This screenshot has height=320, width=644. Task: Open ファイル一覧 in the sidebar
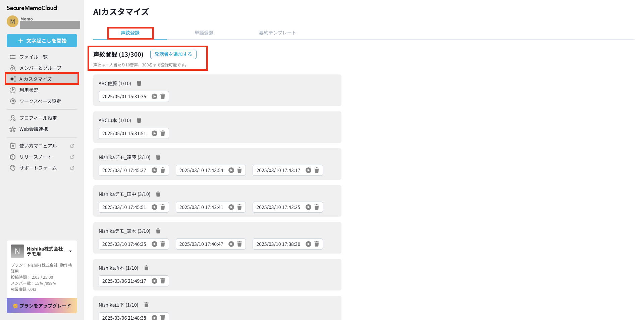pos(34,57)
